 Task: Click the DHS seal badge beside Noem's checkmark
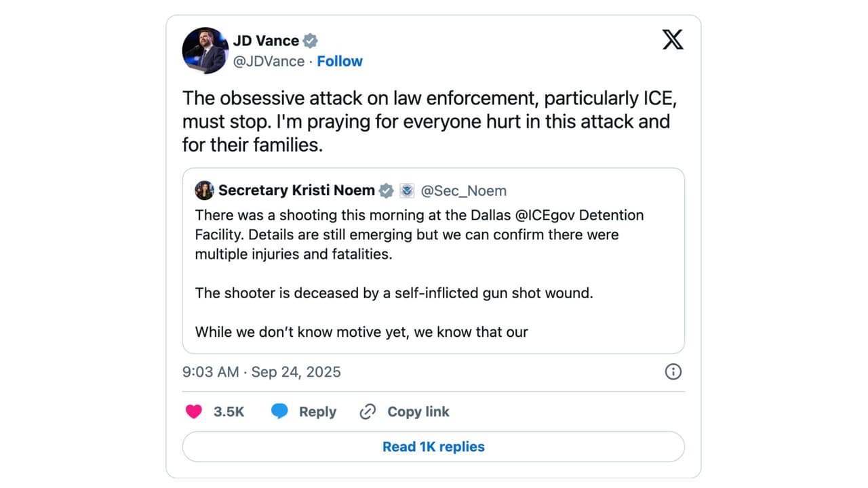407,190
